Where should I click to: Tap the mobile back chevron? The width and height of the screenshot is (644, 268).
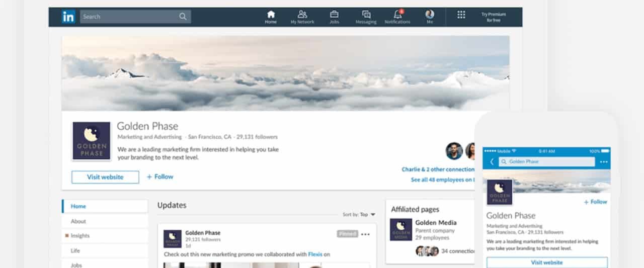(x=492, y=162)
